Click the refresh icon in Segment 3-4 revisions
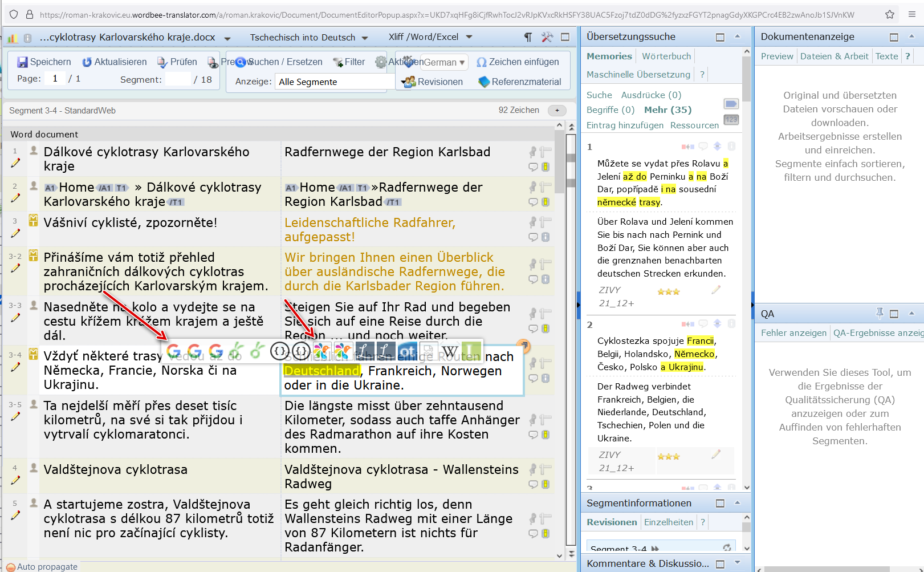 pos(727,547)
